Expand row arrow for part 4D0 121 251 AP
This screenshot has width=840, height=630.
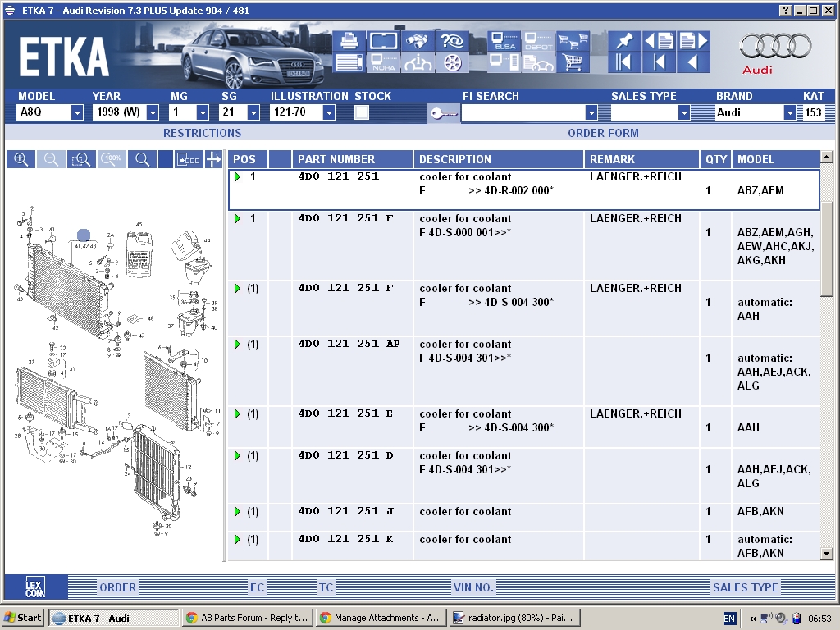click(x=237, y=344)
